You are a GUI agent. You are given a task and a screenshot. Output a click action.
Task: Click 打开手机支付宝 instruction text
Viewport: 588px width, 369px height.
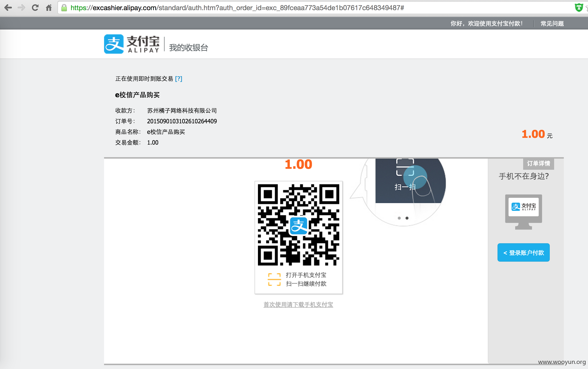click(306, 275)
